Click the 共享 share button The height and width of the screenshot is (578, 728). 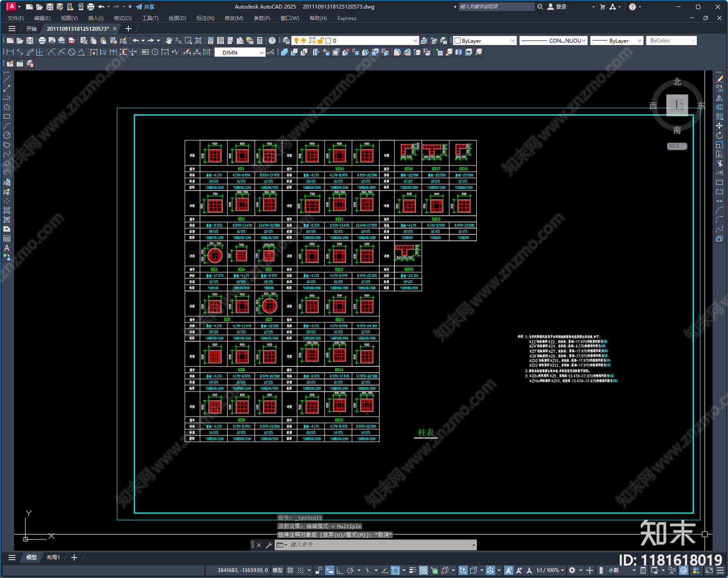point(145,7)
